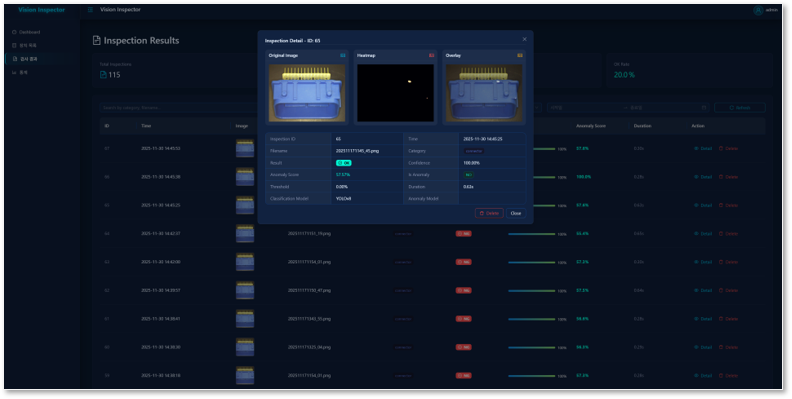Click the Time column header

click(146, 126)
